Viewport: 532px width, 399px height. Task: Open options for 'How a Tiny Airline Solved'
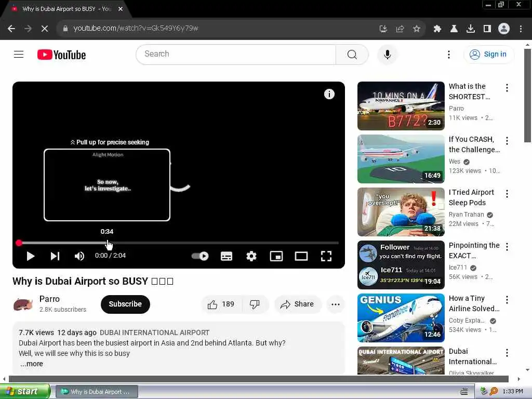(507, 300)
